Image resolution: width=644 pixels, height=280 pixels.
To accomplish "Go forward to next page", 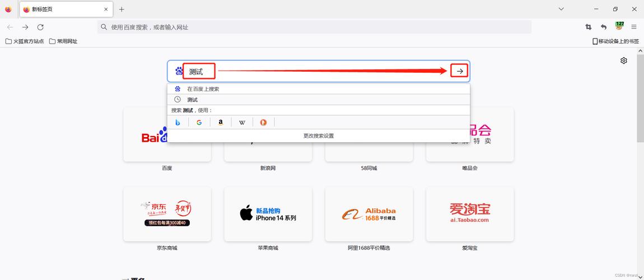I will [x=25, y=27].
